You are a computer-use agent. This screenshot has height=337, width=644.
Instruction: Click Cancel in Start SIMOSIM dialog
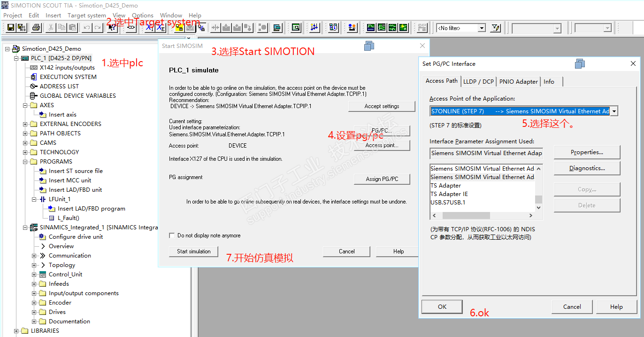(x=347, y=251)
